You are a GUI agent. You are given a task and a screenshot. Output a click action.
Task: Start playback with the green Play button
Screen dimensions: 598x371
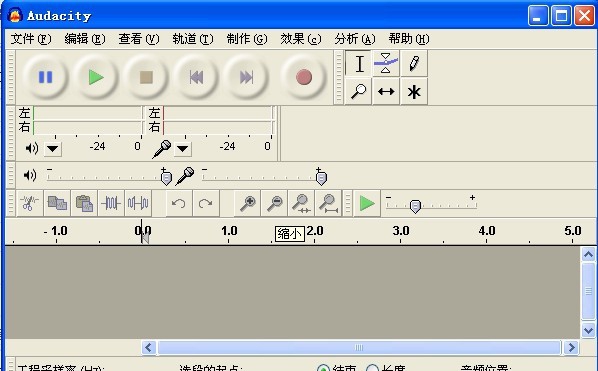96,77
